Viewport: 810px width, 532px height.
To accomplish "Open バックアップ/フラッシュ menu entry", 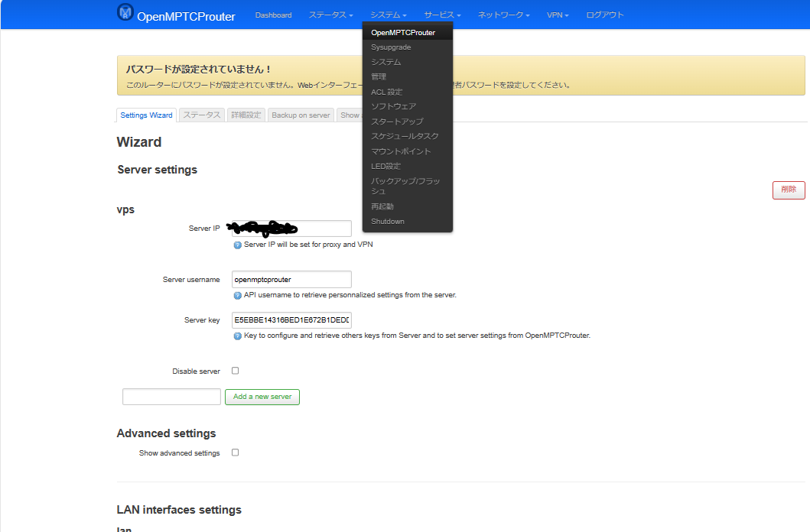I will click(x=408, y=187).
